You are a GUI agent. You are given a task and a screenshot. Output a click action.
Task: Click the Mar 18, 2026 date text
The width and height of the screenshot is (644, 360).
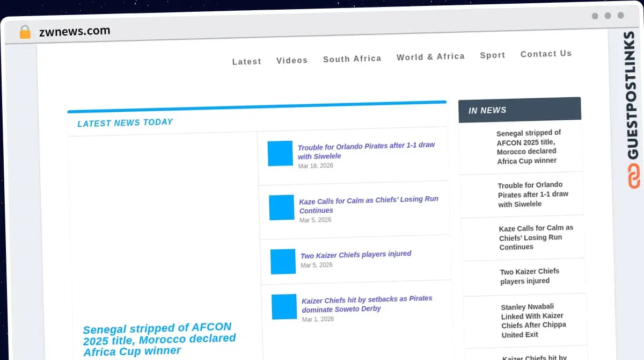point(316,166)
